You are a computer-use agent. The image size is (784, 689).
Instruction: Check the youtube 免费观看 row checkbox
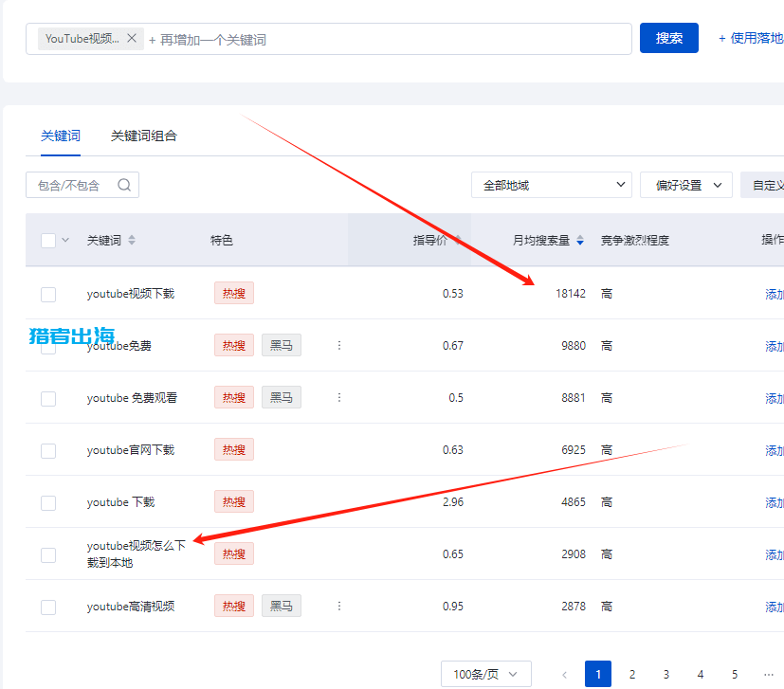pos(48,399)
